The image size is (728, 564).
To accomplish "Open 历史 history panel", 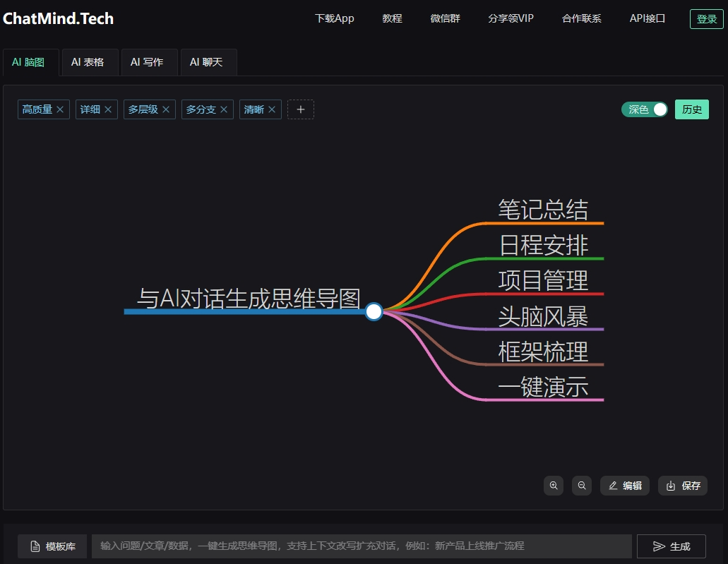I will click(x=691, y=109).
